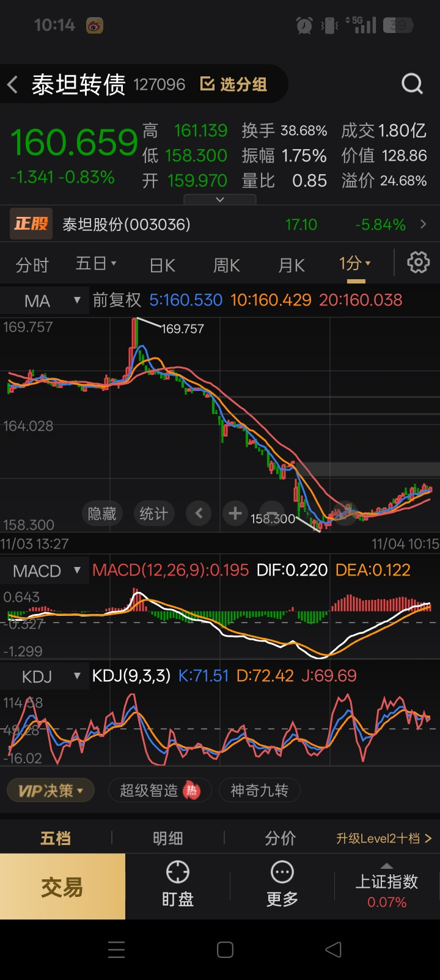The height and width of the screenshot is (980, 440).
Task: Open the MACD indicator dropdown
Action: [45, 571]
